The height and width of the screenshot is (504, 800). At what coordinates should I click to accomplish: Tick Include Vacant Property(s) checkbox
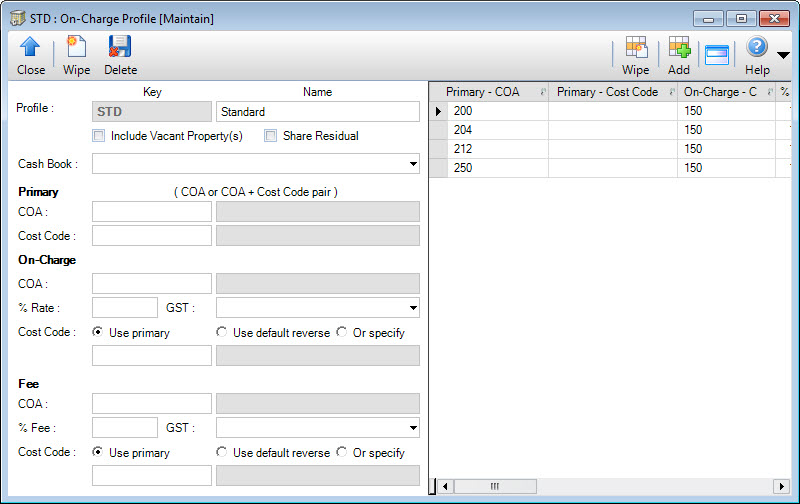coord(99,136)
